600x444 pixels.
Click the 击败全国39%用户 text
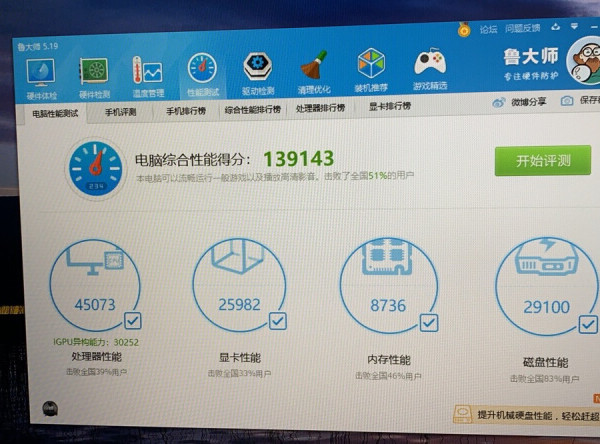pos(96,372)
